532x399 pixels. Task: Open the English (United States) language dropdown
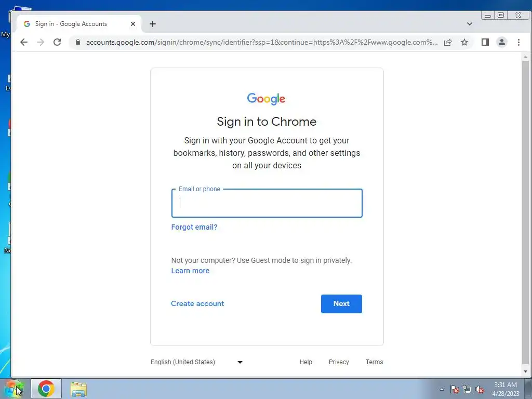(197, 362)
